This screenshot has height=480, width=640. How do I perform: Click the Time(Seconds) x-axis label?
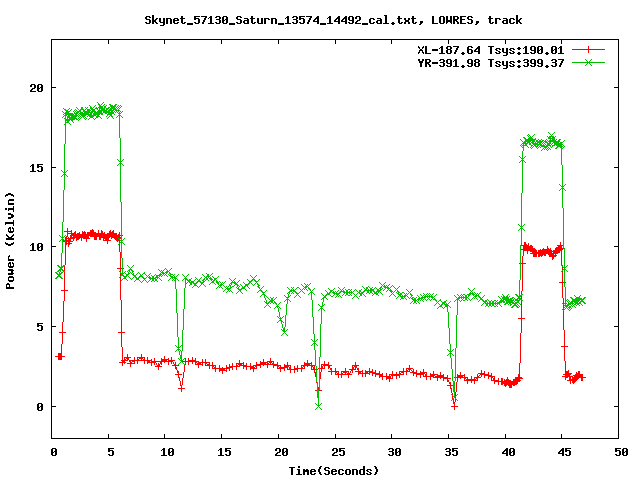334,471
